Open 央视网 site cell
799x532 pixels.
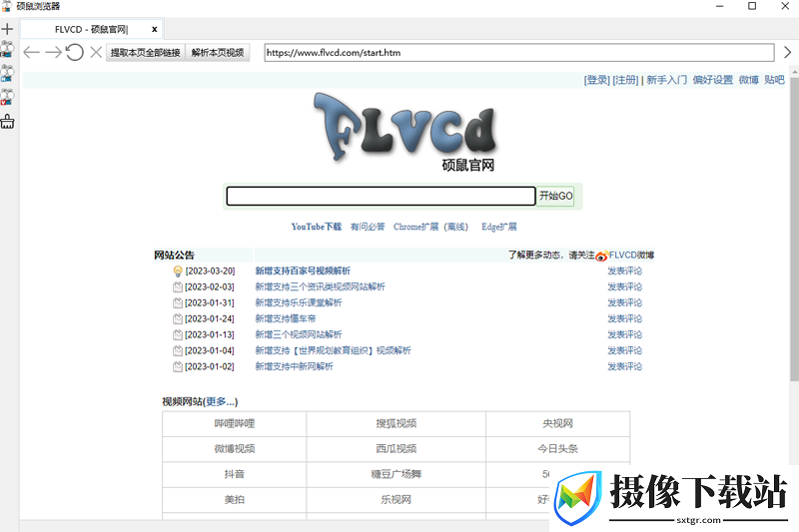coord(558,423)
